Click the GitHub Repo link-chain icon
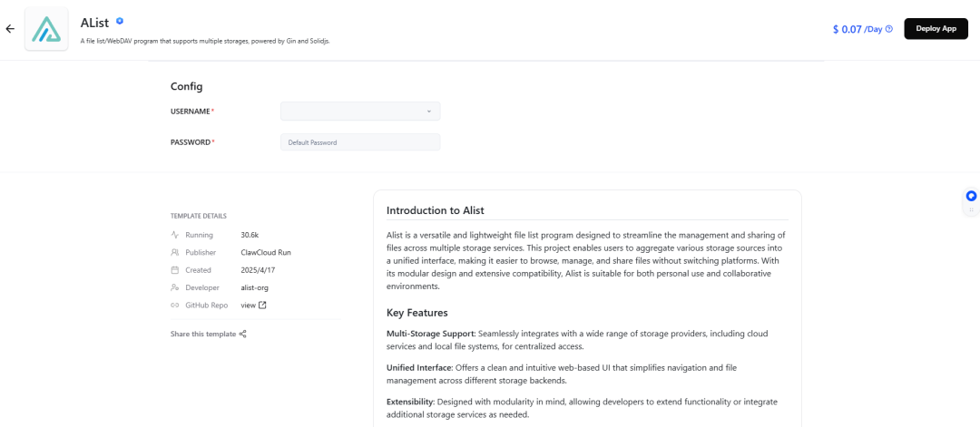The height and width of the screenshot is (427, 980). 175,305
